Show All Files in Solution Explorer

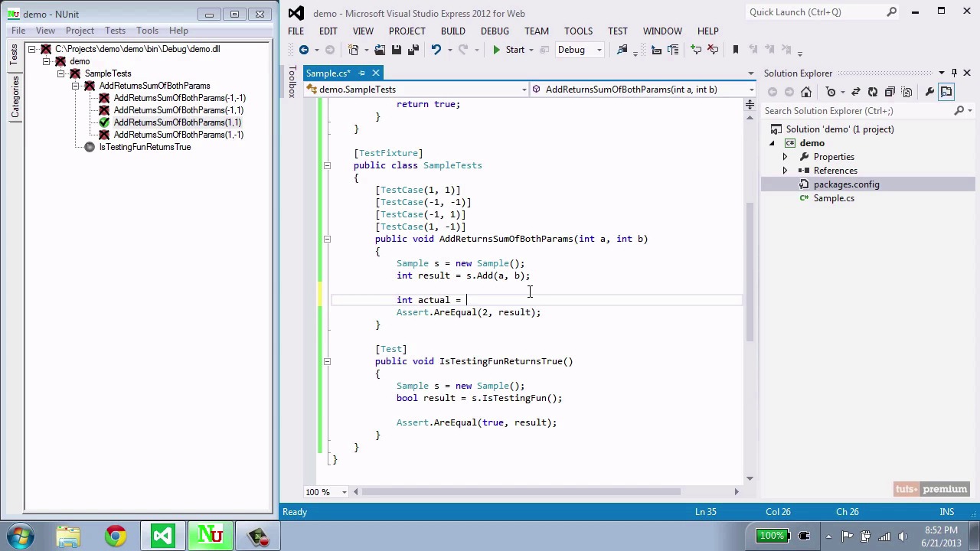tap(906, 92)
